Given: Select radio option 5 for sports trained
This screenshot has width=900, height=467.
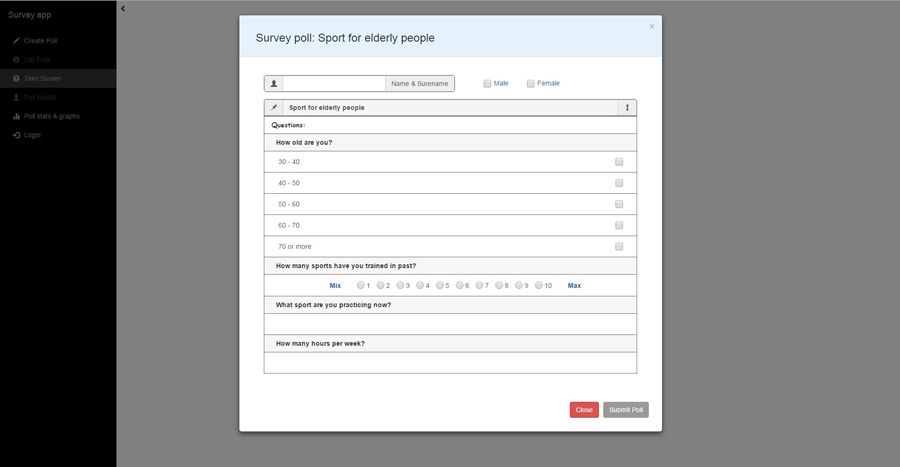Looking at the screenshot, I should coord(440,285).
